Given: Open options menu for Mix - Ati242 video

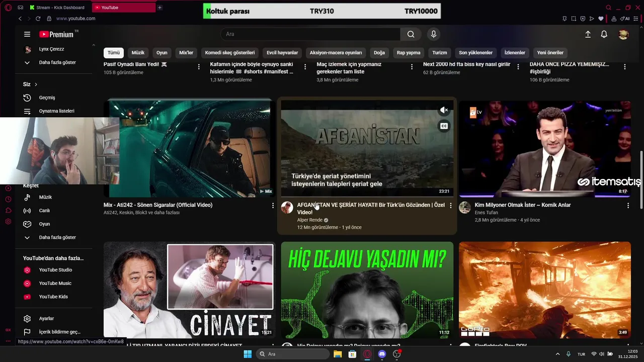Looking at the screenshot, I should [x=273, y=206].
